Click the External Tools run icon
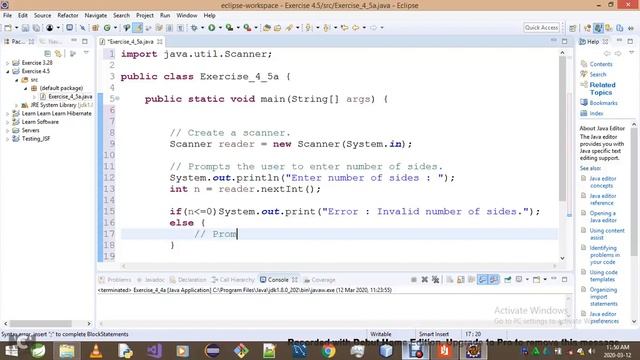Image resolution: width=640 pixels, height=360 pixels. (247, 28)
